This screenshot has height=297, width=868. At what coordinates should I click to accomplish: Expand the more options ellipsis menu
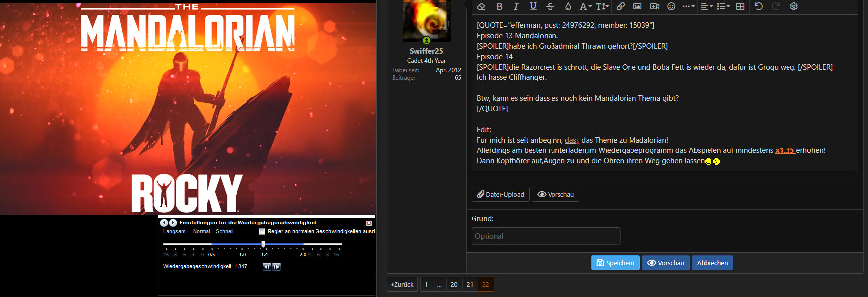[x=689, y=6]
